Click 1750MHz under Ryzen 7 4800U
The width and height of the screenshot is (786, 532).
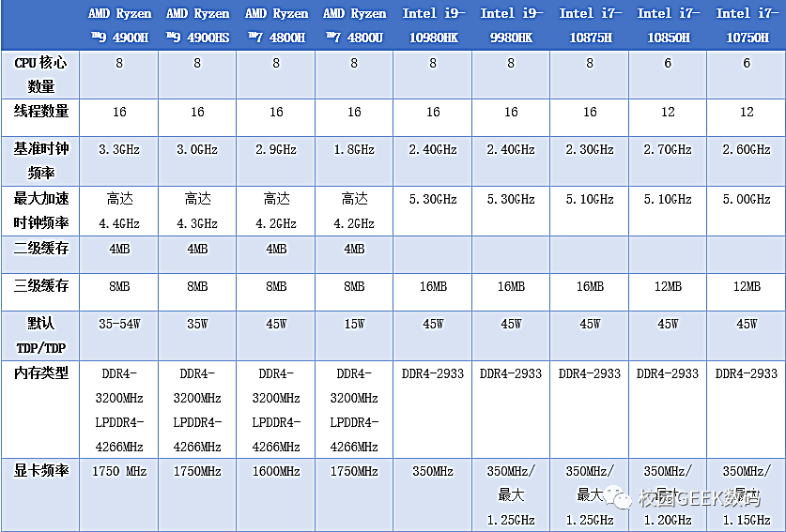[354, 471]
